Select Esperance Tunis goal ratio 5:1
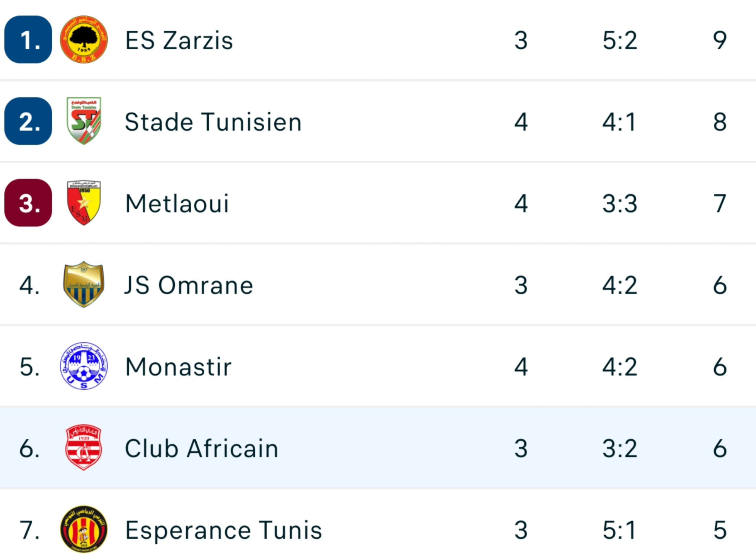The height and width of the screenshot is (559, 756). (619, 530)
